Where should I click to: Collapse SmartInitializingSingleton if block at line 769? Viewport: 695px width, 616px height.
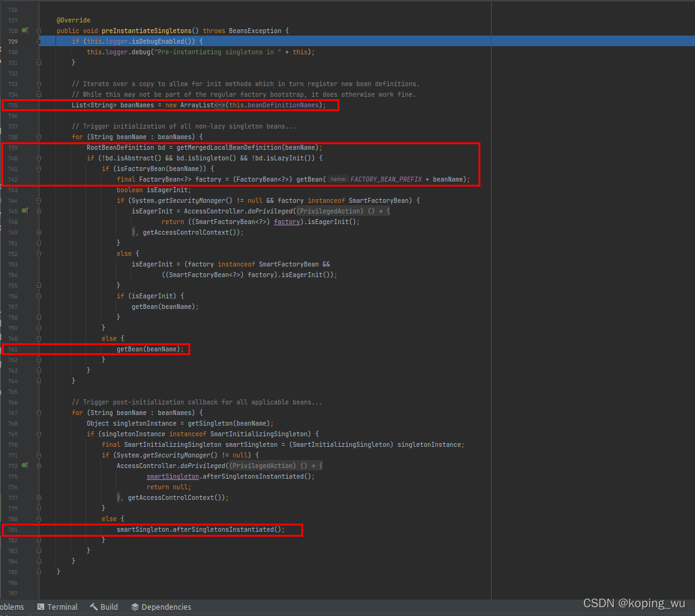pyautogui.click(x=39, y=434)
